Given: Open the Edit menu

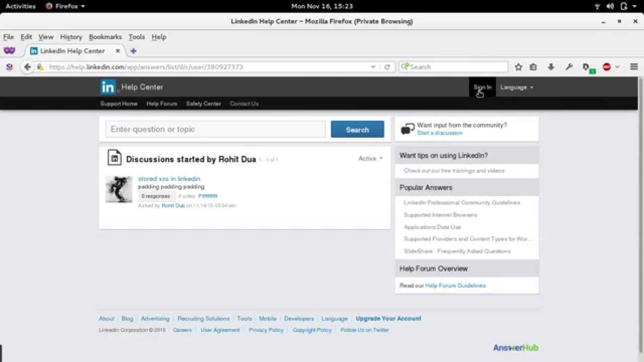Looking at the screenshot, I should click(x=26, y=37).
